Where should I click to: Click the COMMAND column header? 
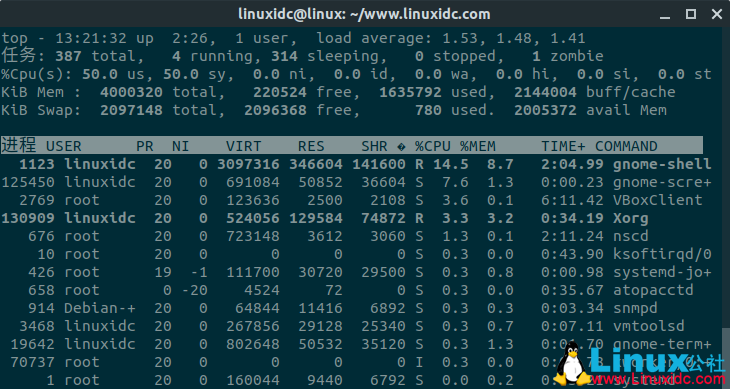pos(626,146)
